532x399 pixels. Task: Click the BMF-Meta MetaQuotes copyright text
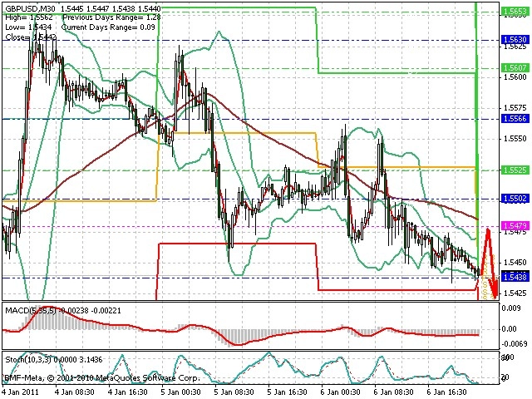[x=101, y=377]
